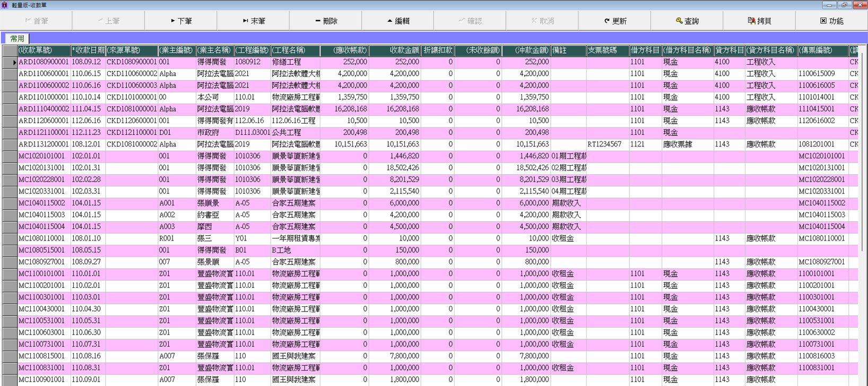Sort by the 收款單號 column header
Screen dimensions: 868x386
(44, 50)
